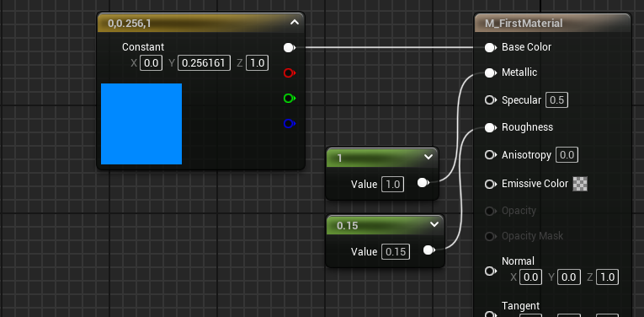Edit the Normal Y value field
Image resolution: width=644 pixels, height=317 pixels.
(x=569, y=277)
